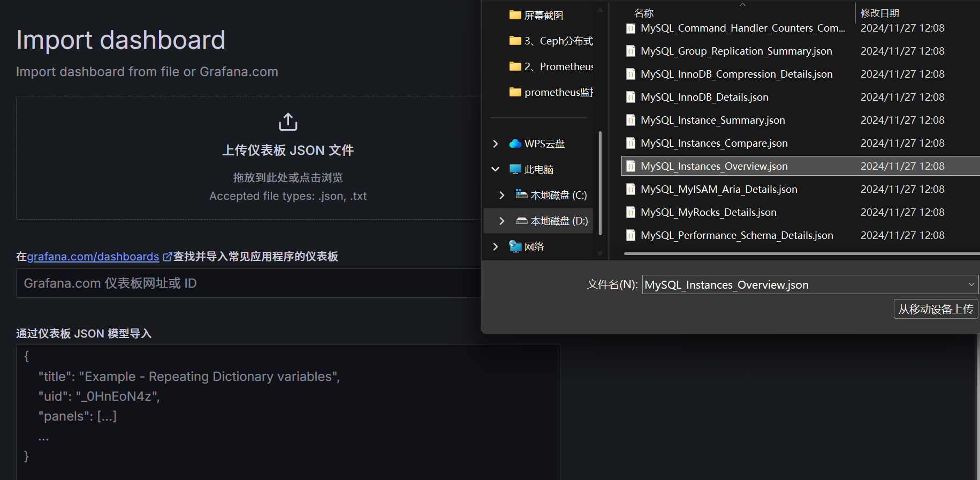Select the 3、Ceph分布式 folder icon

(515, 41)
